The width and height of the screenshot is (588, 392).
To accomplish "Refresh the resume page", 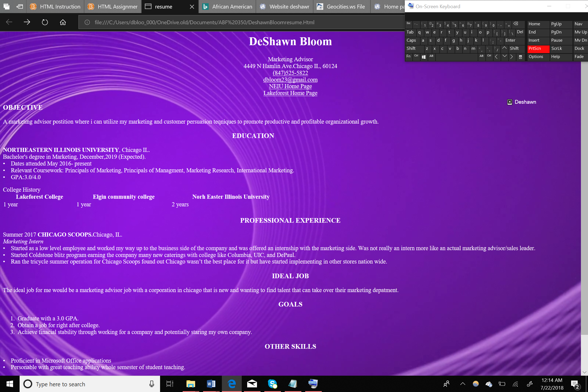I will click(45, 22).
